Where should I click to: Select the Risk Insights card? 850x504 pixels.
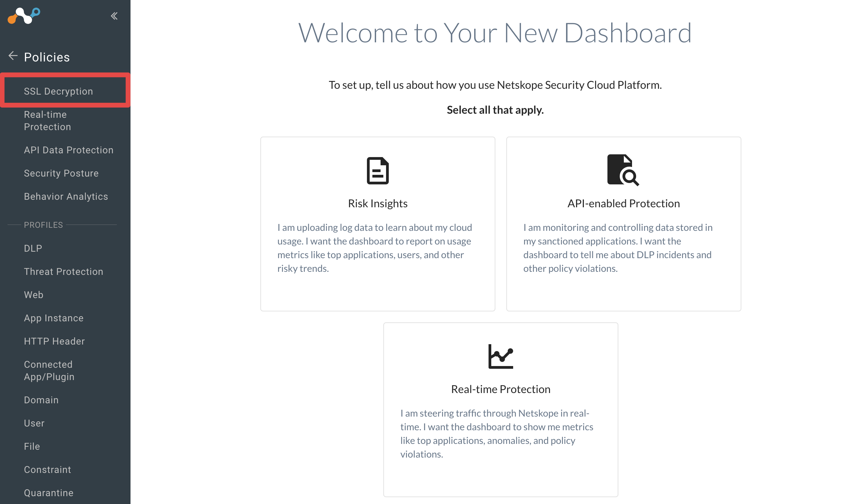click(x=378, y=224)
